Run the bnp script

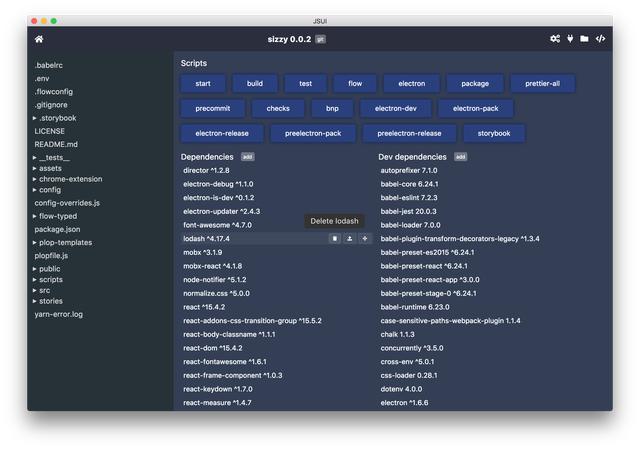(x=332, y=108)
